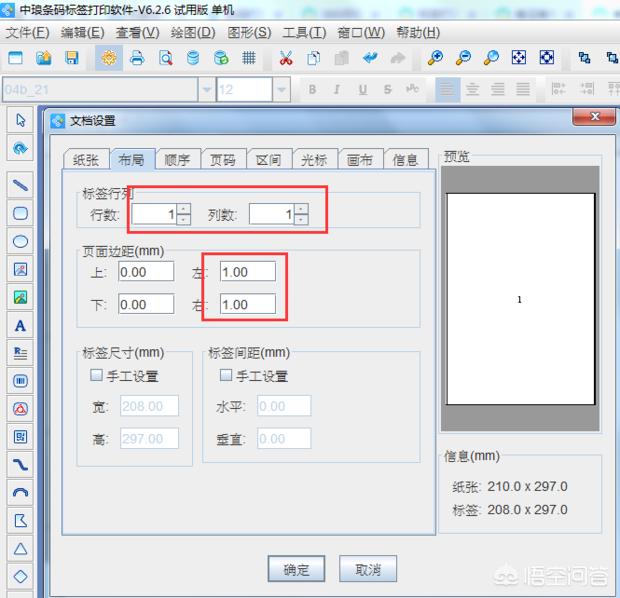Click the Zoom in magnifier icon
This screenshot has height=598, width=620.
pos(435,58)
